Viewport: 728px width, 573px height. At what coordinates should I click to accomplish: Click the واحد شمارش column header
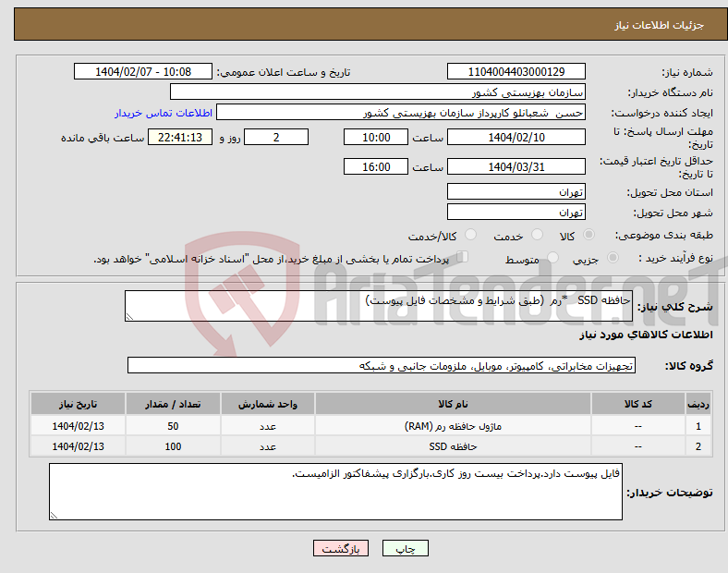(267, 404)
